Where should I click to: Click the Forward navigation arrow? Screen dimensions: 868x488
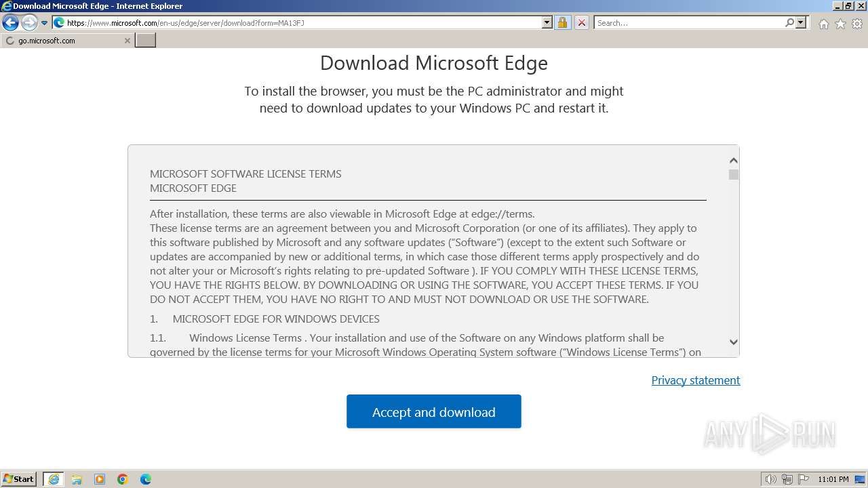[28, 23]
